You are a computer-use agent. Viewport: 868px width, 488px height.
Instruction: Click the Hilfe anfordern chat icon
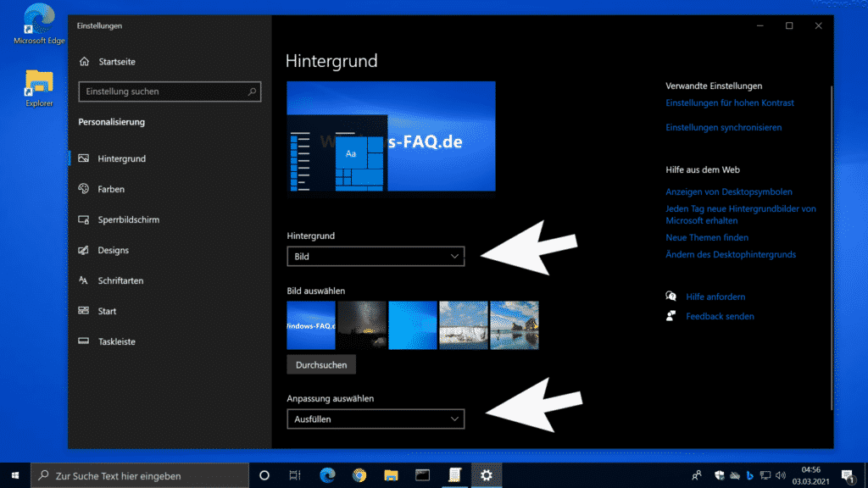pos(671,297)
